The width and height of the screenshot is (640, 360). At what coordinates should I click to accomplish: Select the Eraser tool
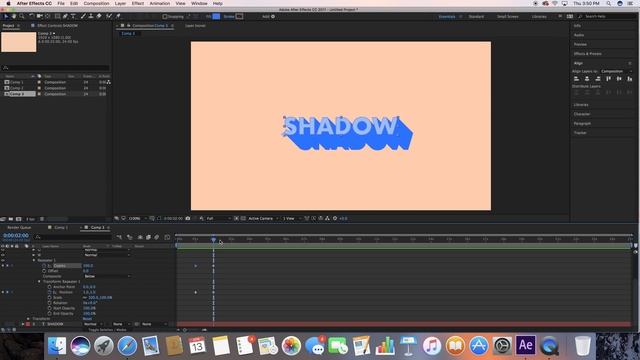(x=99, y=16)
